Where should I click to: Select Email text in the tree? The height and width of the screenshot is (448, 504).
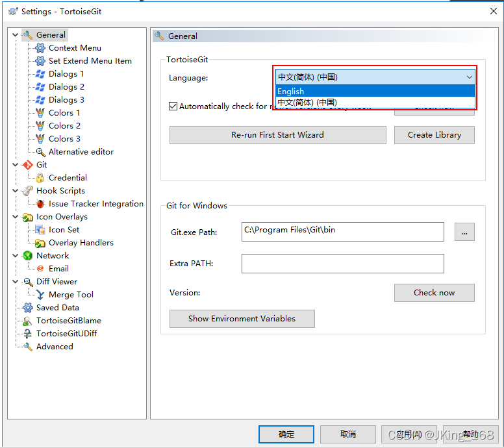pyautogui.click(x=58, y=268)
